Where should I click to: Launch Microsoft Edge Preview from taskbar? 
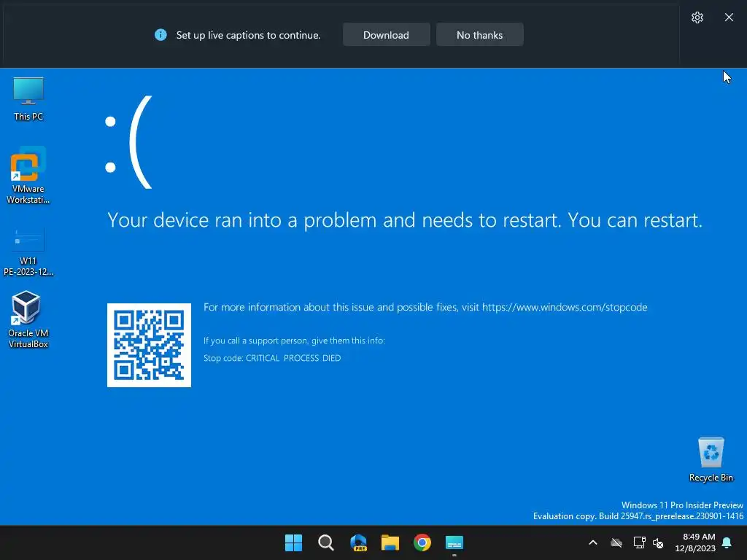coord(358,542)
